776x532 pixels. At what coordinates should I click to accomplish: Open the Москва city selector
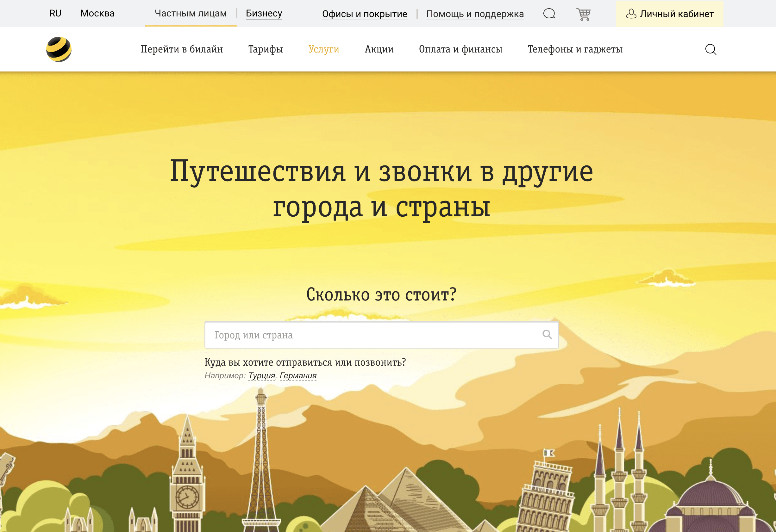pyautogui.click(x=97, y=13)
